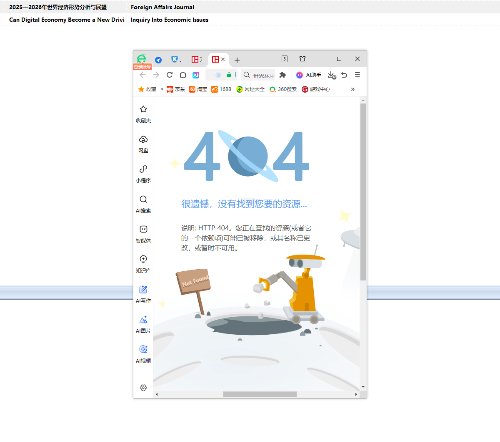
Task: Reload the page with refresh icon
Action: pos(170,75)
